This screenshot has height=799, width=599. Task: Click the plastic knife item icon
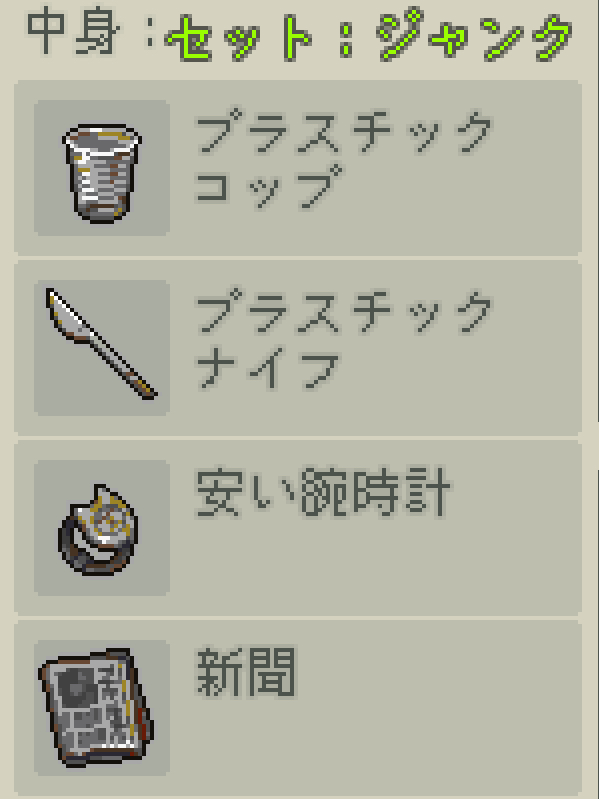click(x=102, y=344)
